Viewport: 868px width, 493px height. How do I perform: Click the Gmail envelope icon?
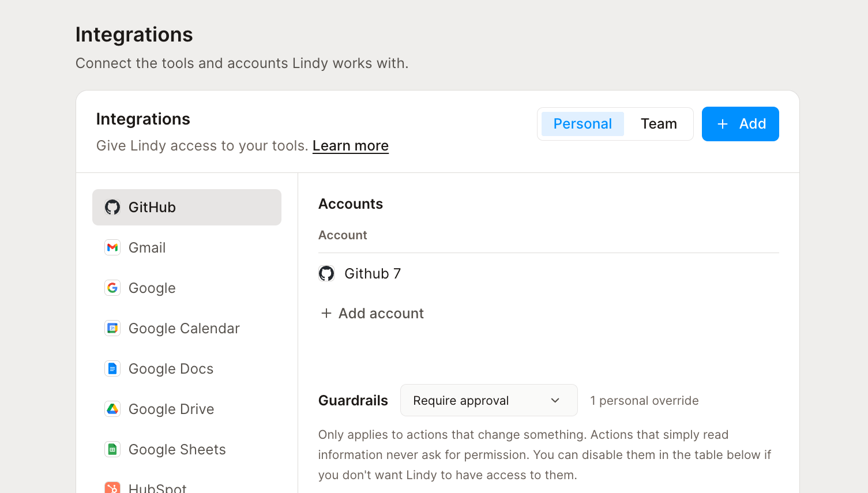[112, 247]
